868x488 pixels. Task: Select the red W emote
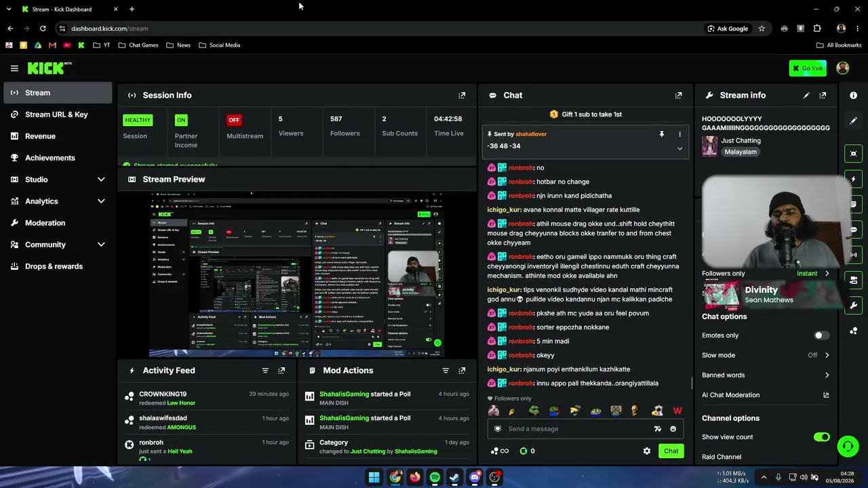(x=677, y=411)
